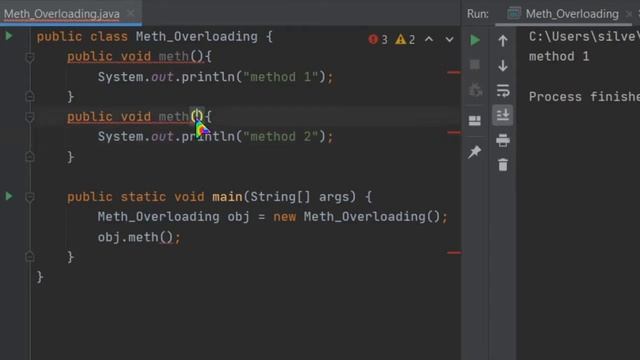Click the Restore layout icon in Run panel

[474, 121]
